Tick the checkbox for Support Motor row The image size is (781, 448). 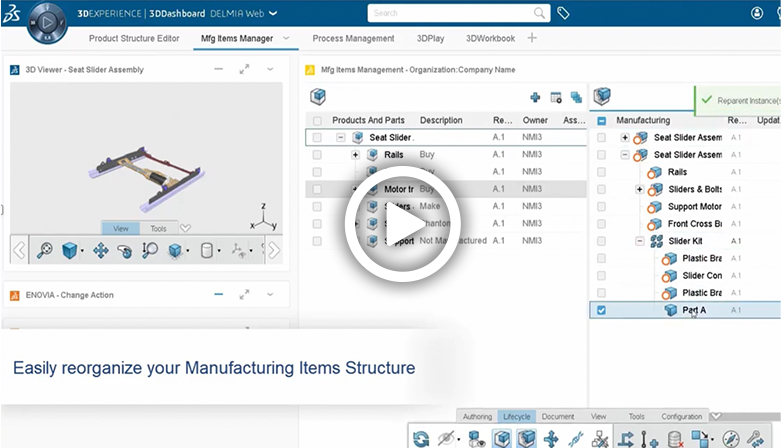[x=602, y=207]
